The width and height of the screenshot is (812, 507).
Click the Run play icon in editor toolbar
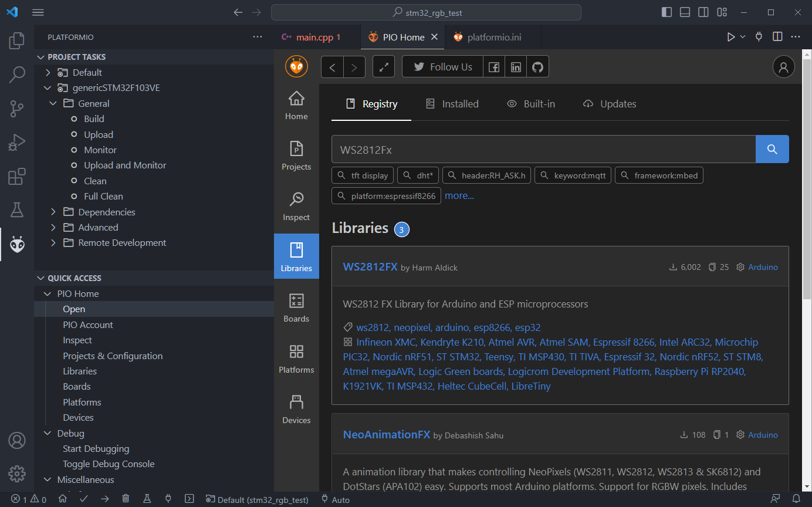coord(730,37)
